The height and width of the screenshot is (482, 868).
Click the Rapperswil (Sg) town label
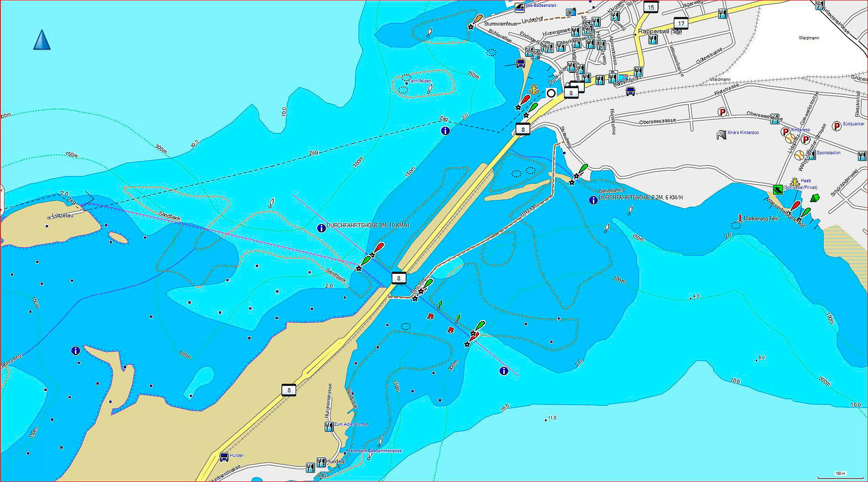coord(660,31)
